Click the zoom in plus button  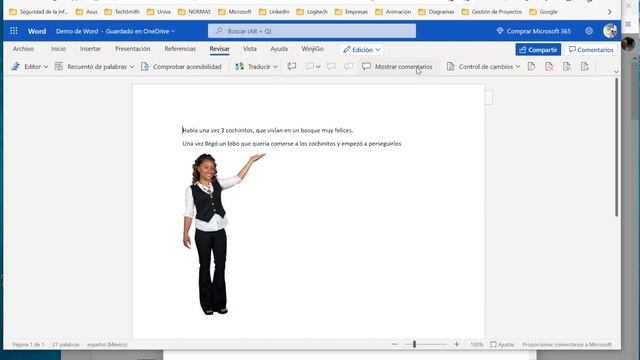coord(456,344)
